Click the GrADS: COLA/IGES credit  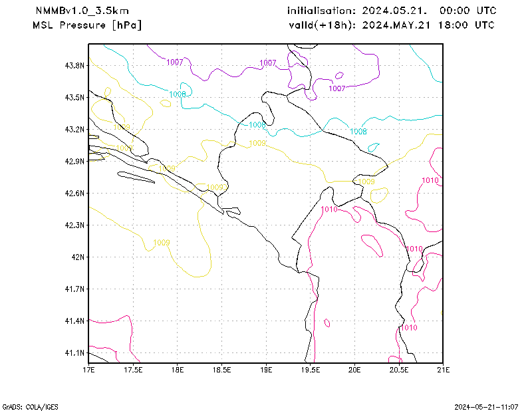click(x=30, y=407)
